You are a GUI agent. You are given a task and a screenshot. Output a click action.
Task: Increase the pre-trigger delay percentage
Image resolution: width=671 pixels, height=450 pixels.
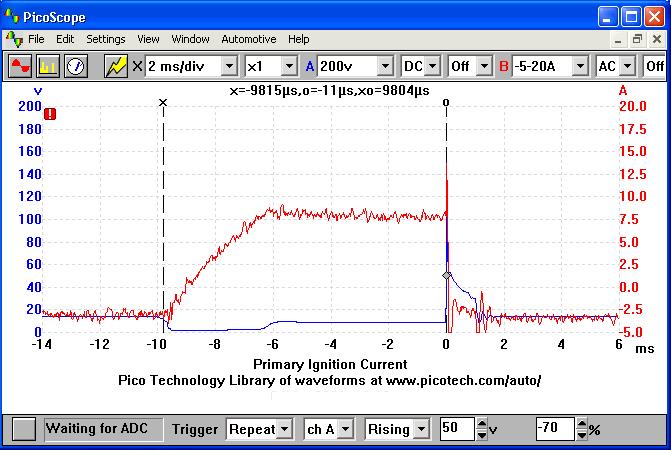(582, 424)
